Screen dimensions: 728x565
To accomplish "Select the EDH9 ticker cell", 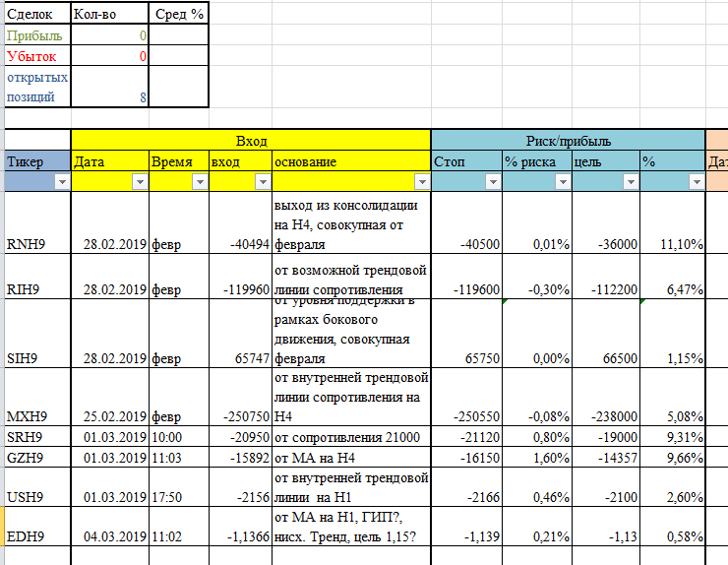I will (37, 536).
